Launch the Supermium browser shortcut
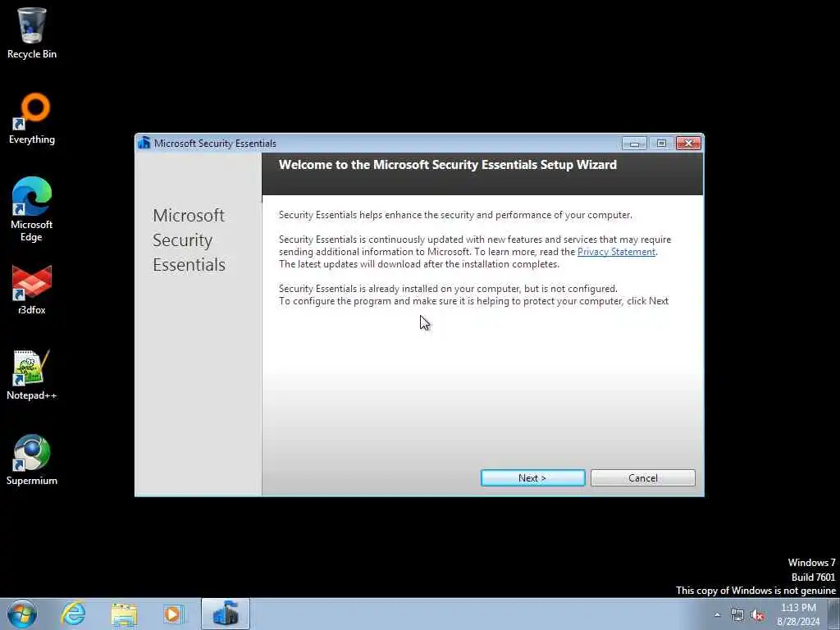This screenshot has width=840, height=630. [32, 460]
